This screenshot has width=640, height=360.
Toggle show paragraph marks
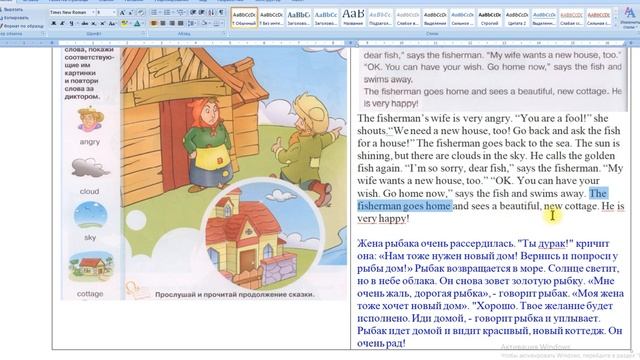point(221,13)
